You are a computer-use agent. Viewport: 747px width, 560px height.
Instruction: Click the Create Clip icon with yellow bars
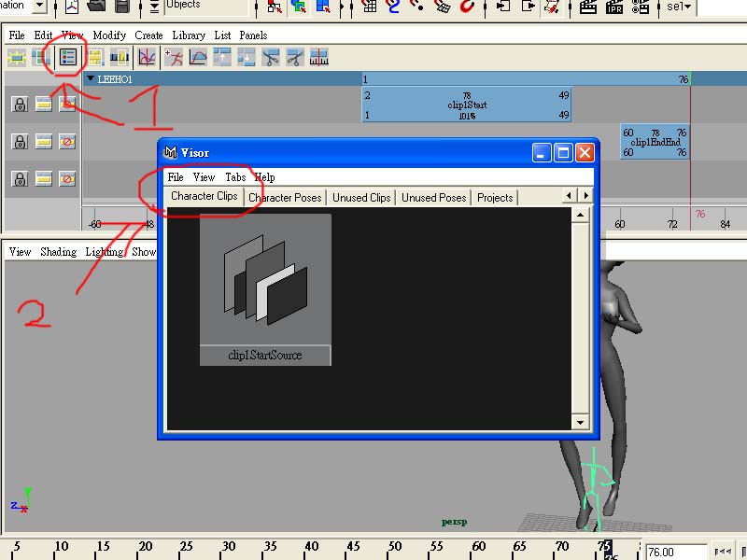[95, 58]
